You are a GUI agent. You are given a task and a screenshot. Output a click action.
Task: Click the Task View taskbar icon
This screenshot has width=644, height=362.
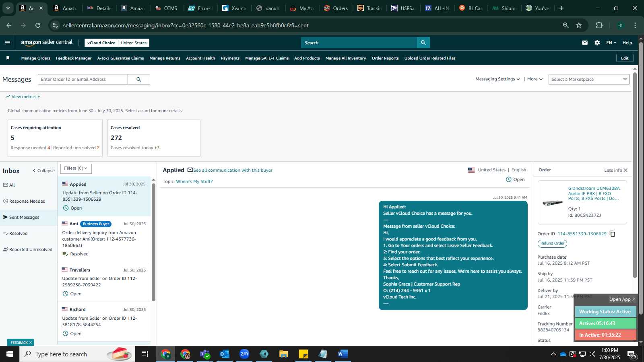(x=145, y=354)
